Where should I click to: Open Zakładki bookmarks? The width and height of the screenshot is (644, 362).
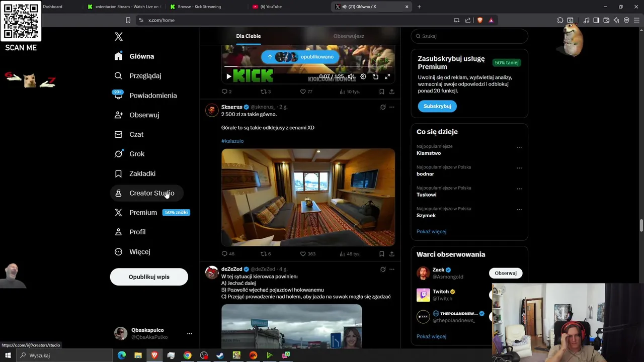tap(135, 173)
